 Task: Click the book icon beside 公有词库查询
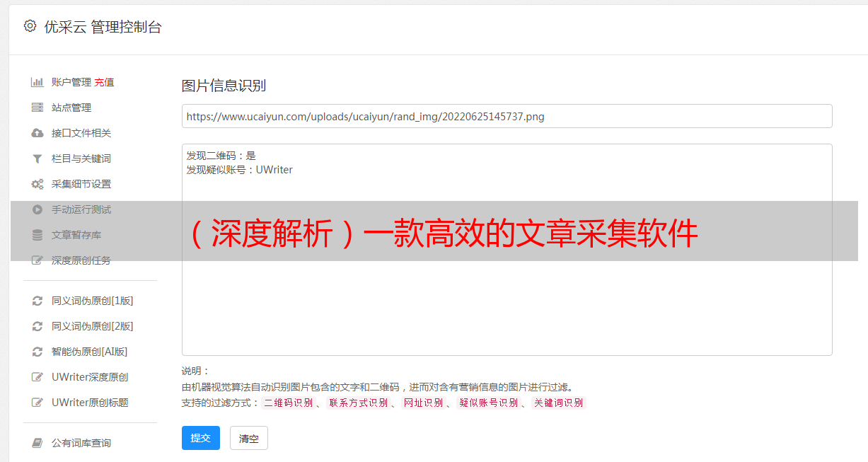point(37,443)
